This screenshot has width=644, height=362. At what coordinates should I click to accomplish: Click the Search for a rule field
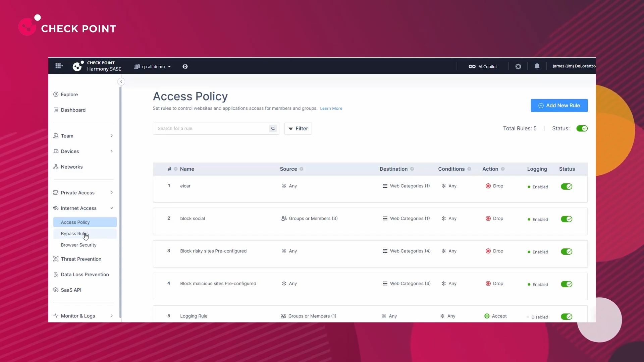[216, 128]
